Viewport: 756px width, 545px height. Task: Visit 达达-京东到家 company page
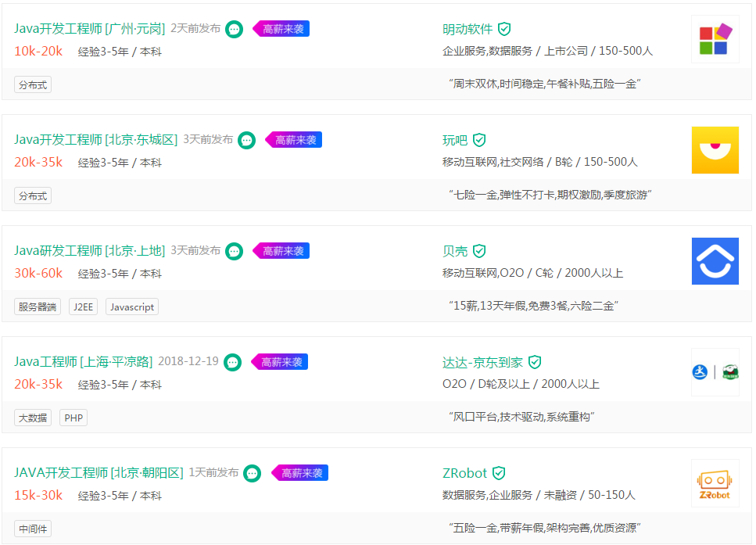pos(482,362)
